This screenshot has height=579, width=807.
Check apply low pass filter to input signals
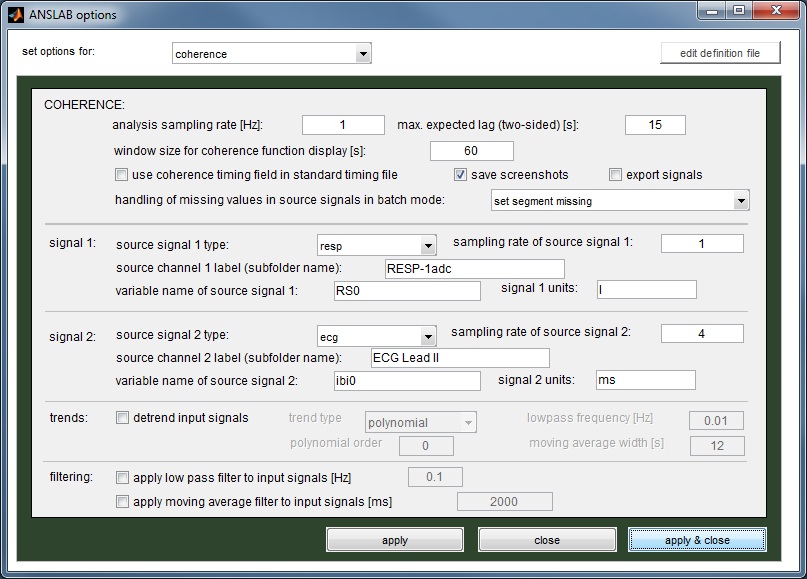[122, 478]
